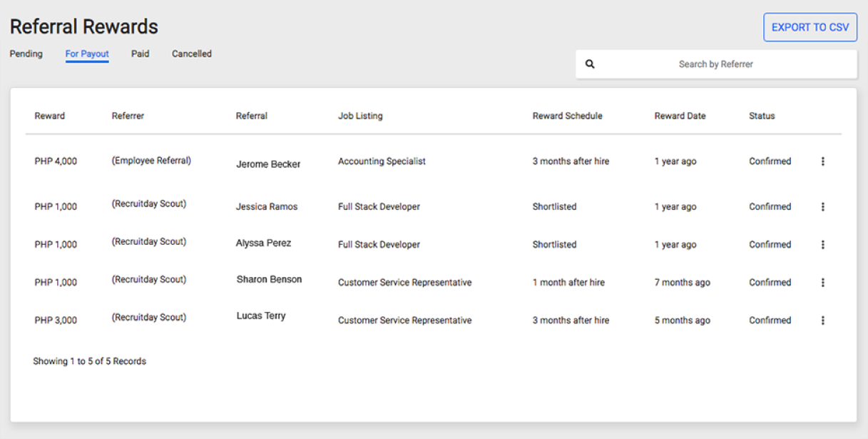Click the referral name Lucas Terry
Image resolution: width=868 pixels, height=439 pixels.
261,316
